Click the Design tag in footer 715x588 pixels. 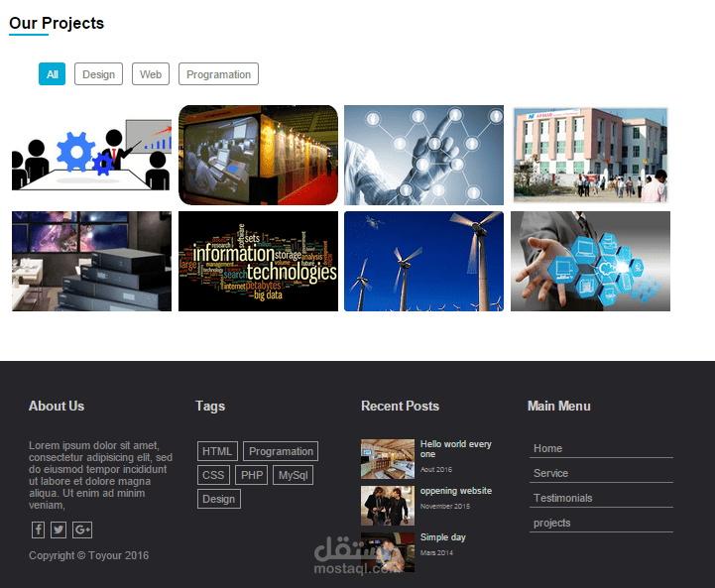coord(219,499)
